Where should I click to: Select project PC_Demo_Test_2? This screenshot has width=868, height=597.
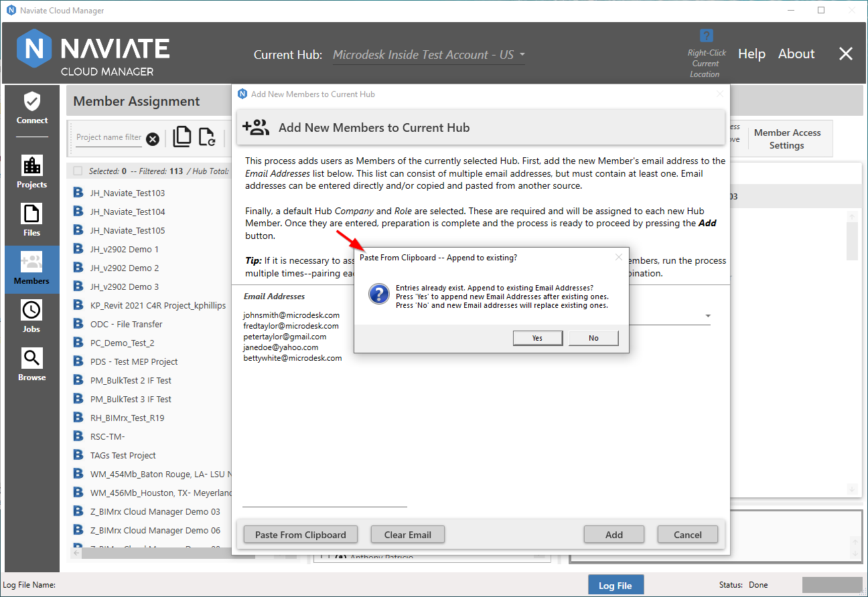pos(123,343)
